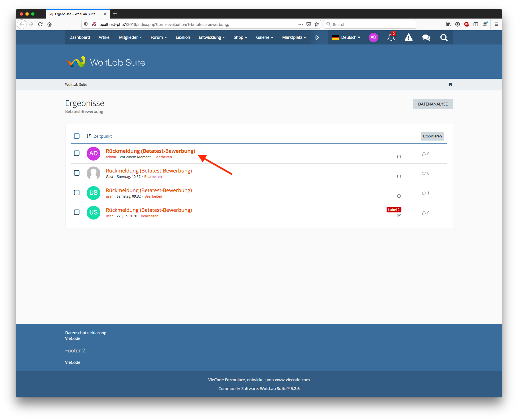Click the Firefox Search input field

click(x=371, y=25)
